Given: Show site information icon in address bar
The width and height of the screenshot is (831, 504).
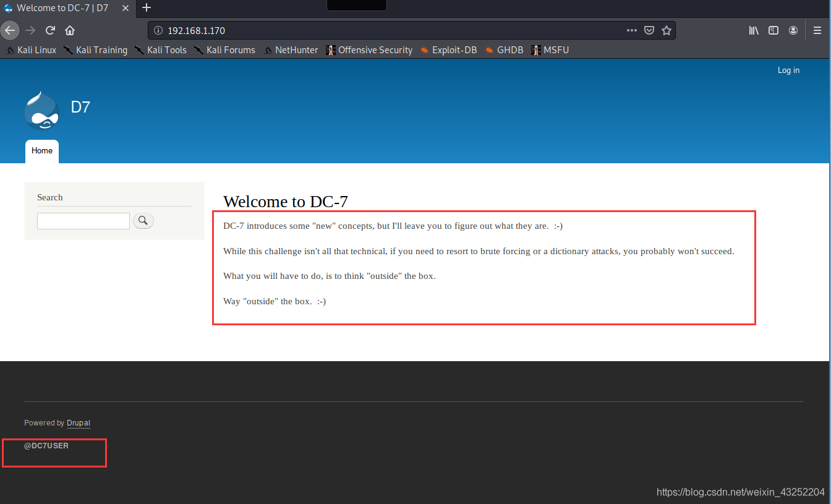Looking at the screenshot, I should [158, 30].
